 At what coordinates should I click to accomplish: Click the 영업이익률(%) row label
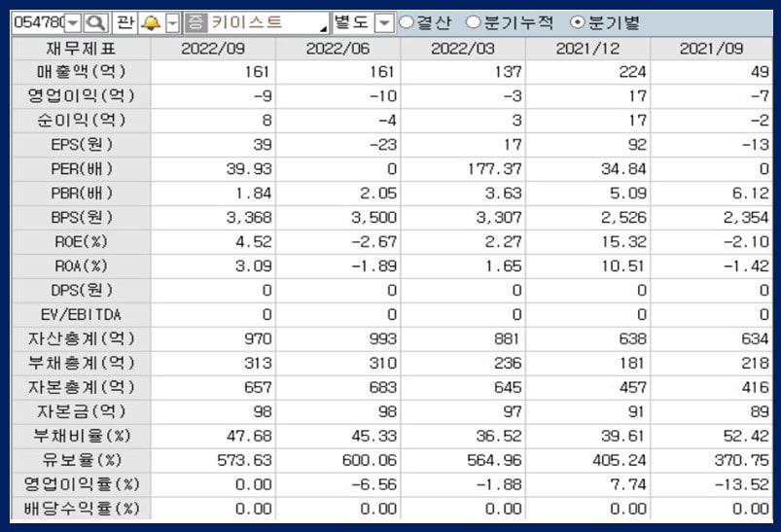[81, 484]
